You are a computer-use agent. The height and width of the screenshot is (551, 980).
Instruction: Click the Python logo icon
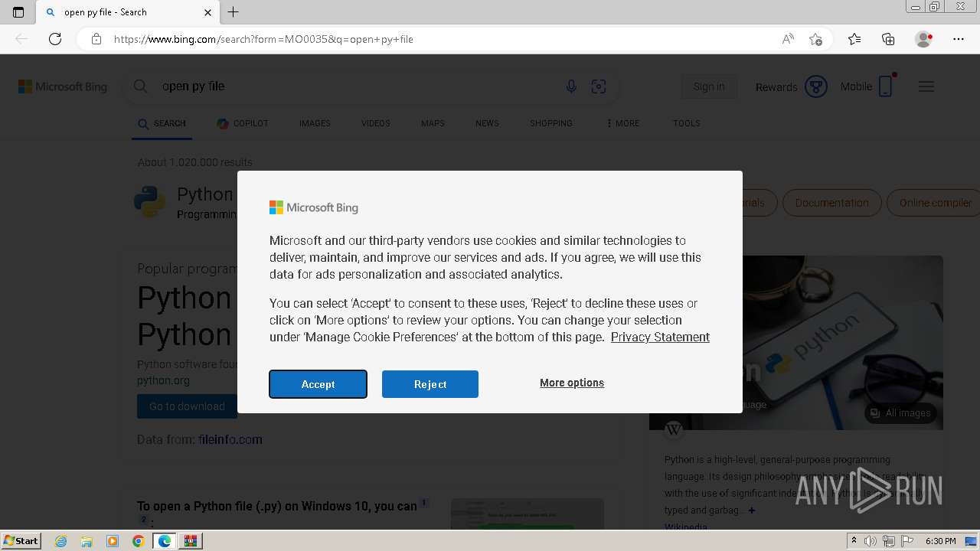(x=149, y=202)
